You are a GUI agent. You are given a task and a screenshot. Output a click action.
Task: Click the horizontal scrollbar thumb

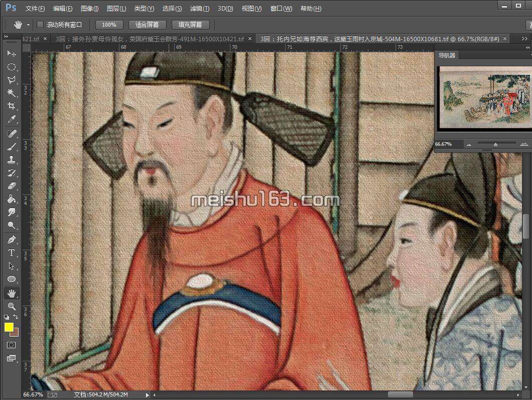point(401,395)
